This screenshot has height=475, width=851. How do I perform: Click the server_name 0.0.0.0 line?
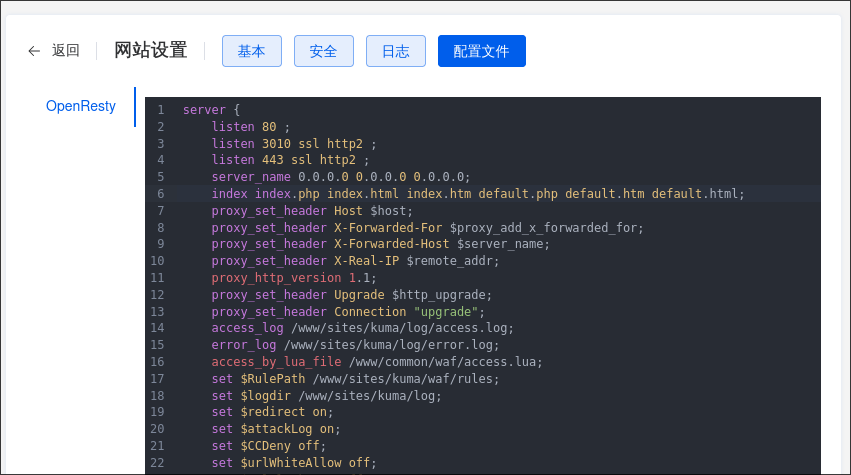pyautogui.click(x=341, y=176)
